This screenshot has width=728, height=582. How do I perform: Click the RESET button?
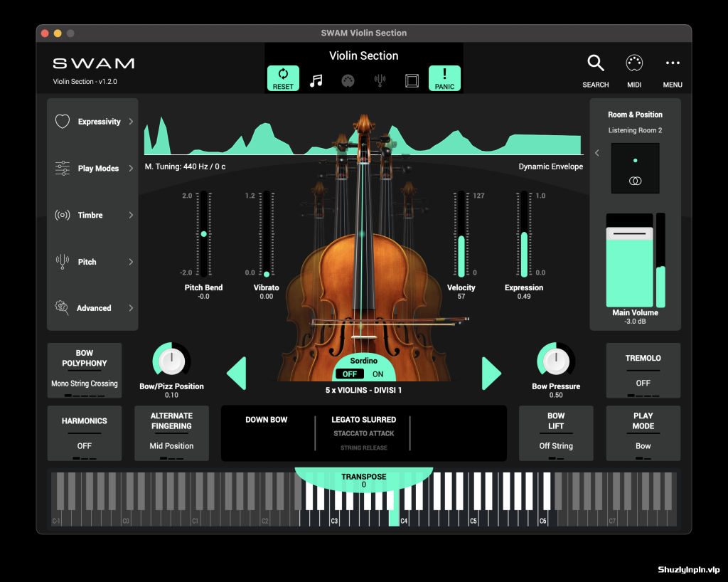[283, 78]
